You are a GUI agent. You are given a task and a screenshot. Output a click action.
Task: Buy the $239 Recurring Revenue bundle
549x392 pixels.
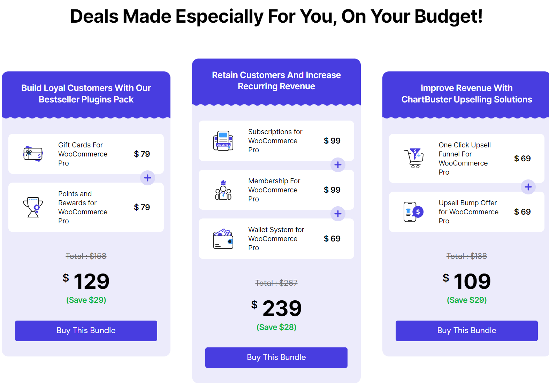(276, 358)
